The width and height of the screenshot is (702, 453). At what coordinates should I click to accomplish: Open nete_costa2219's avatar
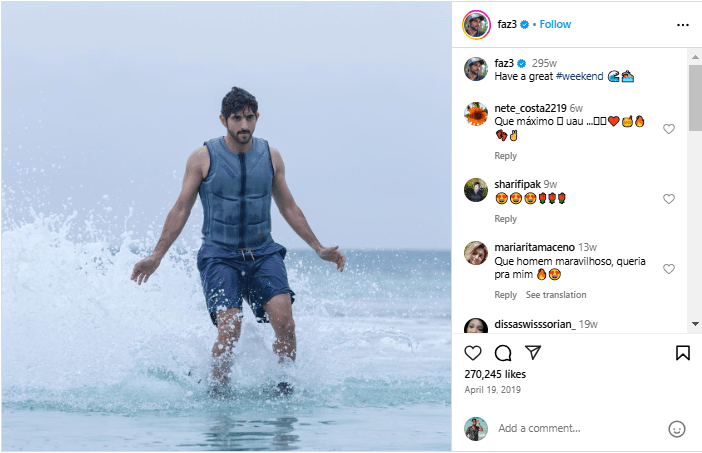(476, 113)
